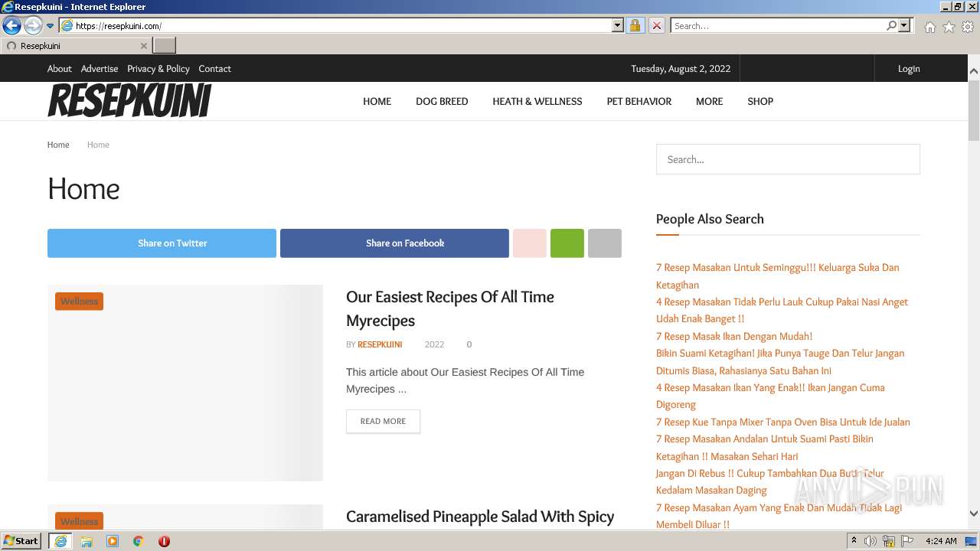Click the security lock icon in address bar
Image resolution: width=980 pixels, height=551 pixels.
tap(635, 25)
